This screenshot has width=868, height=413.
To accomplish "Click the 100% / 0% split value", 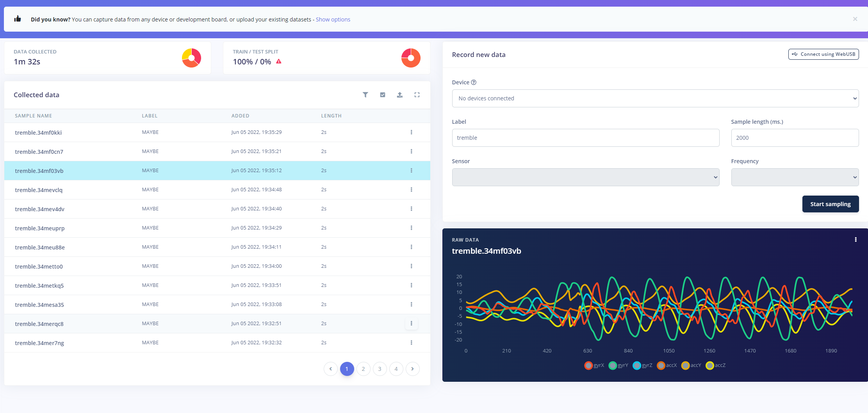I will (252, 62).
